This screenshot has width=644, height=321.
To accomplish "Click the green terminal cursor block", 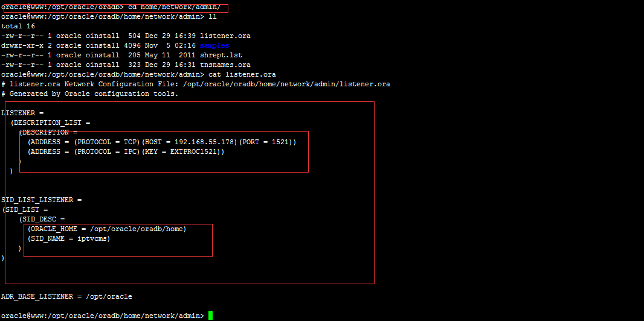I will click(211, 316).
